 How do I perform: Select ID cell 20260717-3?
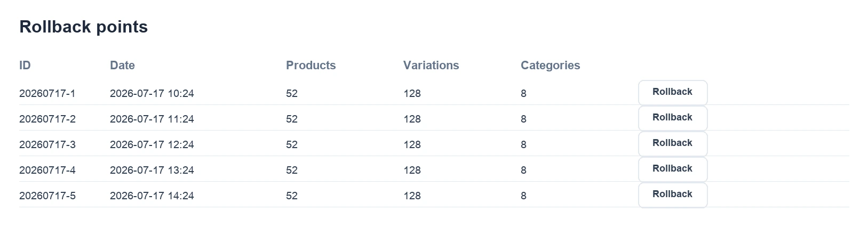click(47, 144)
